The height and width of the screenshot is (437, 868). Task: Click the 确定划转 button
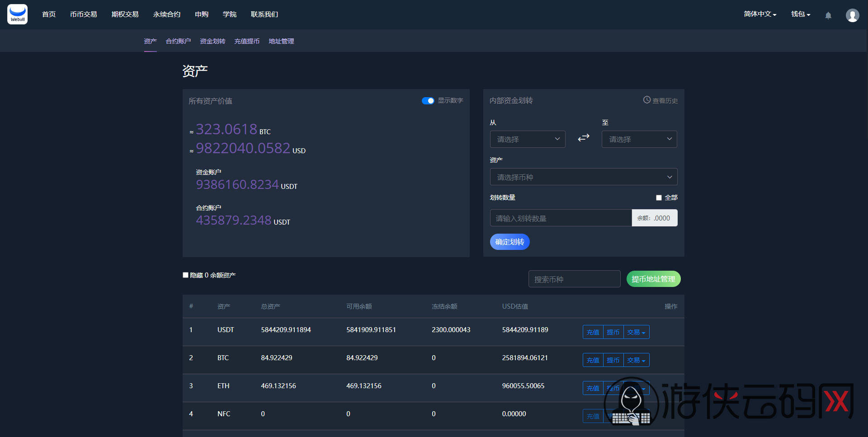(509, 242)
